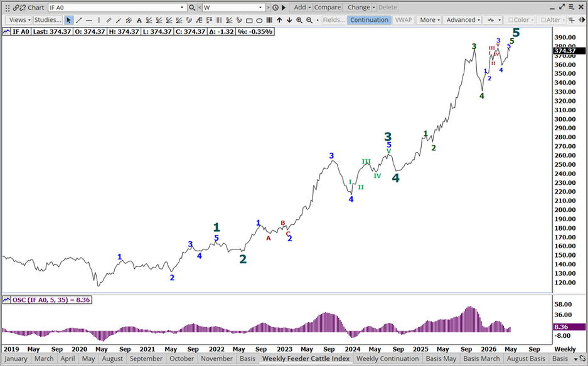Screen dimensions: 588x366
Task: Toggle the Continuation button
Action: (x=370, y=20)
